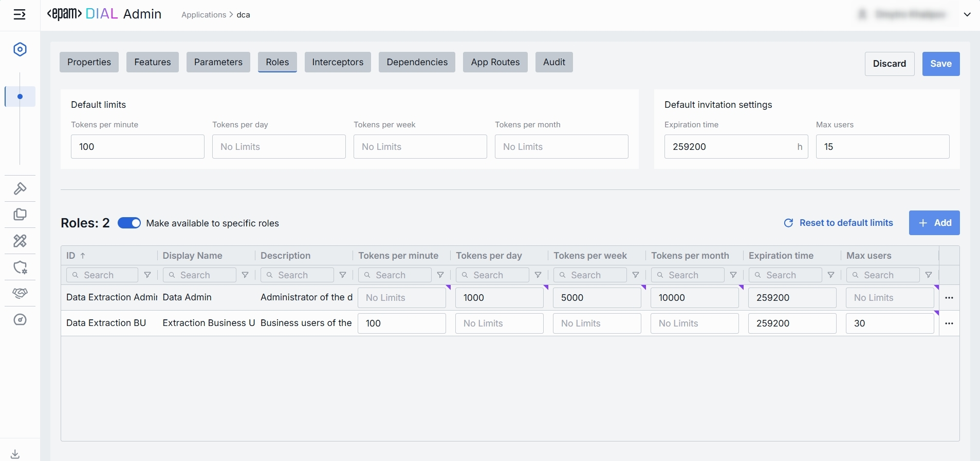The height and width of the screenshot is (461, 980).
Task: Open the filter for the Max users column
Action: pos(929,275)
